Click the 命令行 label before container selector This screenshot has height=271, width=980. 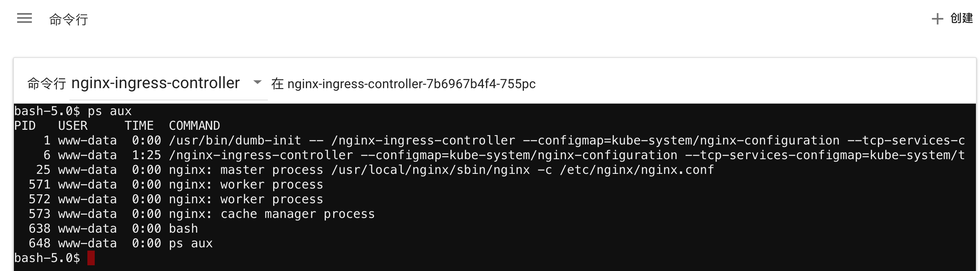tap(47, 84)
